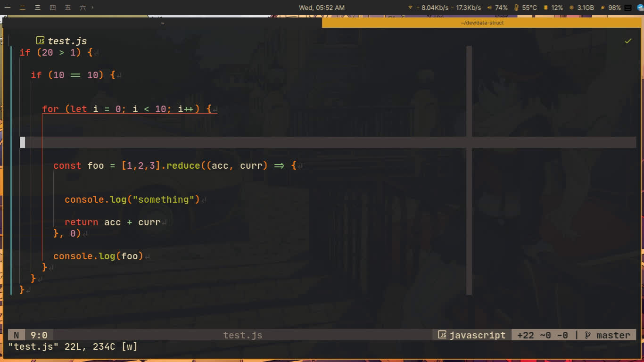Click the 'master' branch name
644x362 pixels.
point(613,335)
